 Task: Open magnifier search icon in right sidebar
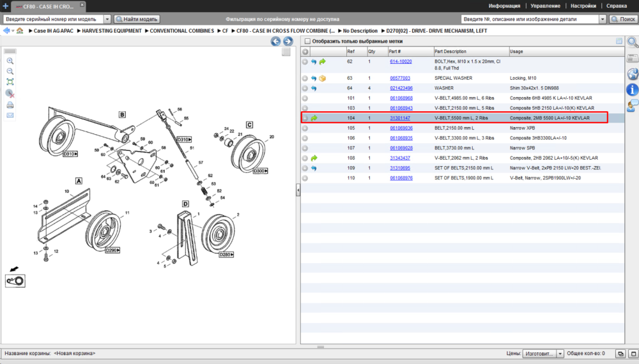[633, 42]
